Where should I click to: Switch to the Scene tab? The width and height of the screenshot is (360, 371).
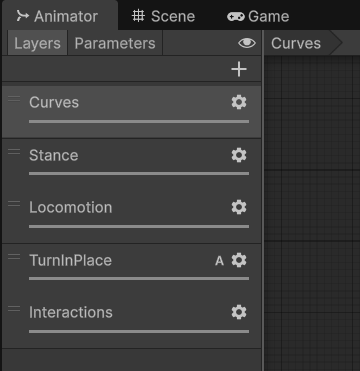(163, 16)
